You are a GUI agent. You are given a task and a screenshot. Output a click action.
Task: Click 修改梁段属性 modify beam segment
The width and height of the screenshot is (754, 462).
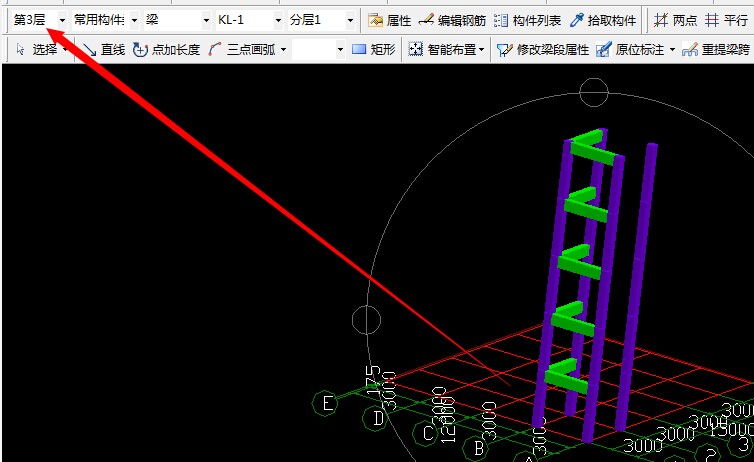click(x=543, y=50)
